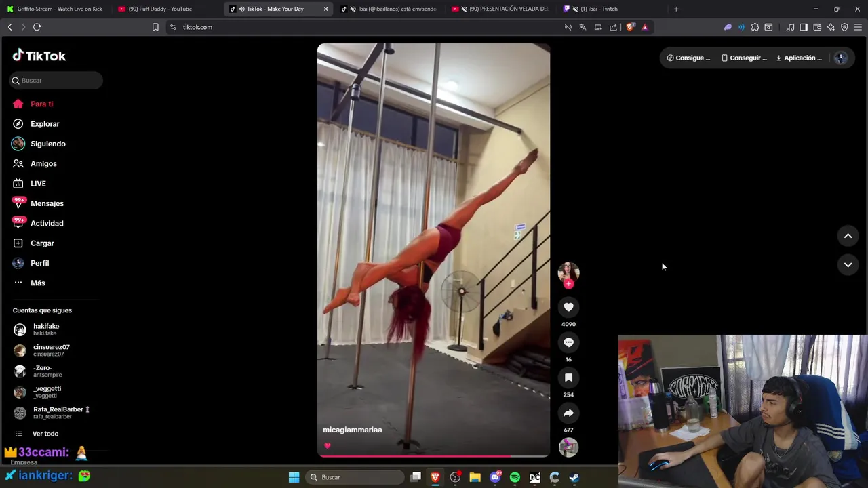Open a new browser tab
Screen dimensions: 868x488
676,9
